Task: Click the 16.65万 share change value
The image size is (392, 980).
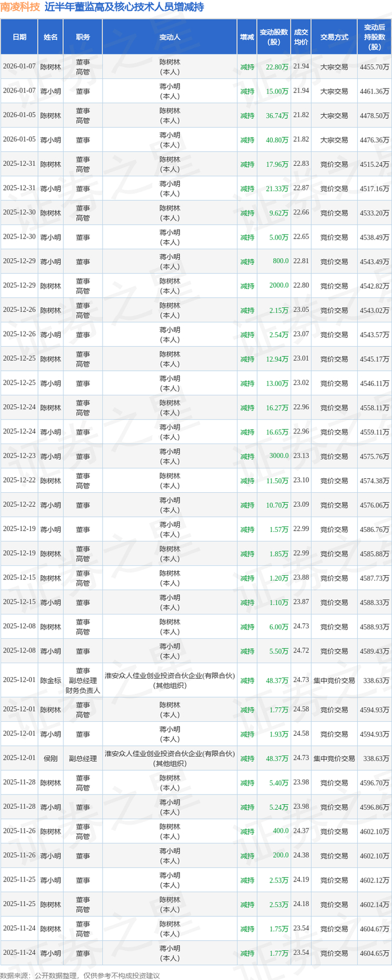Action: pos(277,432)
